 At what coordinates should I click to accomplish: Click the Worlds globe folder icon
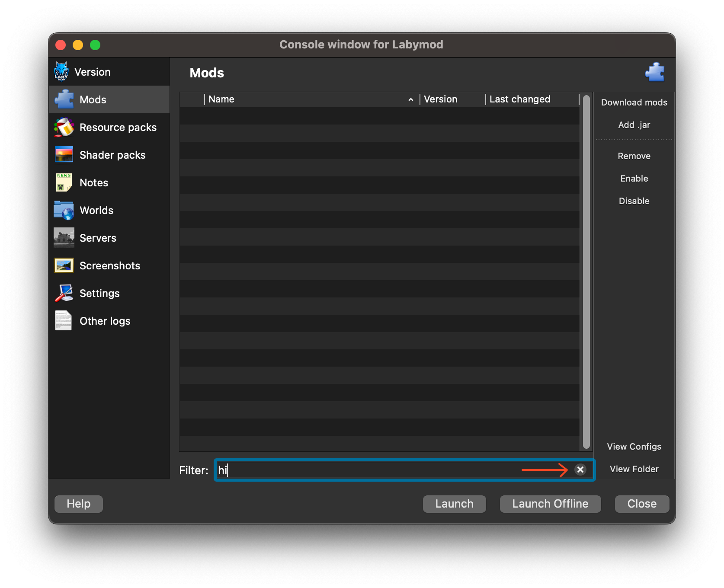[x=64, y=210]
